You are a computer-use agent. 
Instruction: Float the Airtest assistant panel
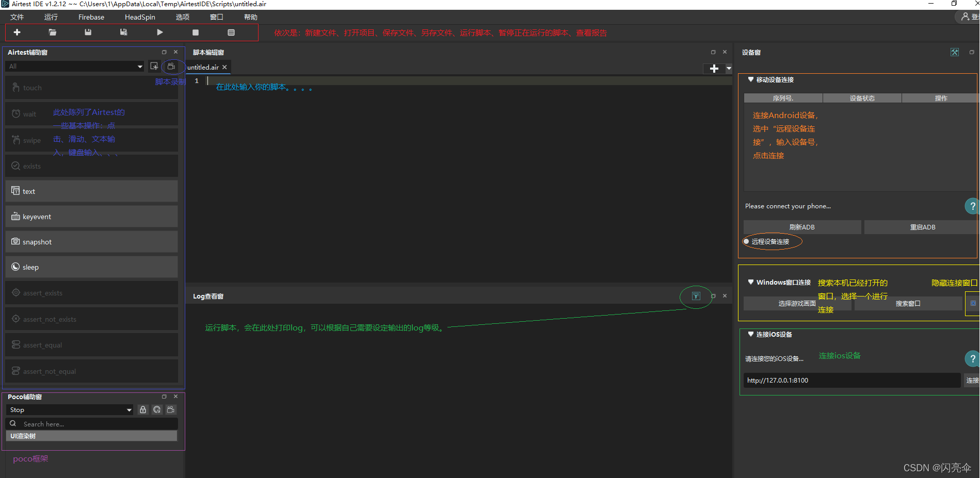(164, 52)
